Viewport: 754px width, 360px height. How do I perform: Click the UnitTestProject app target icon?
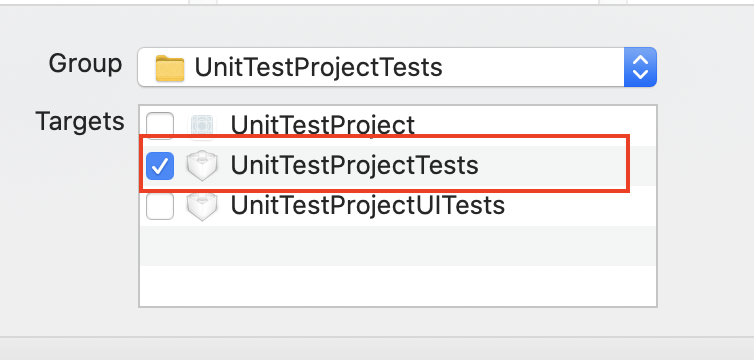[x=201, y=126]
